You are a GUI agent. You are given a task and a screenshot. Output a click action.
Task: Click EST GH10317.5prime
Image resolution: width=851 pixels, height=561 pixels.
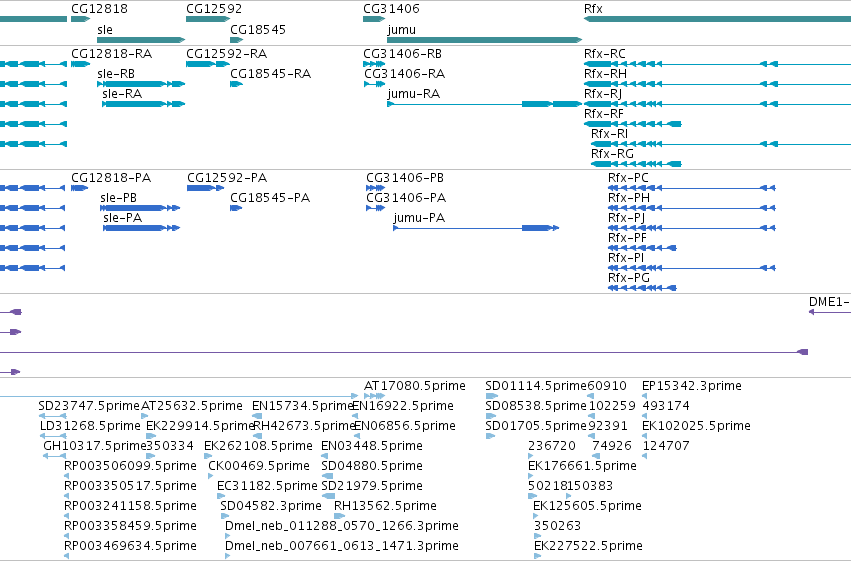pyautogui.click(x=95, y=446)
